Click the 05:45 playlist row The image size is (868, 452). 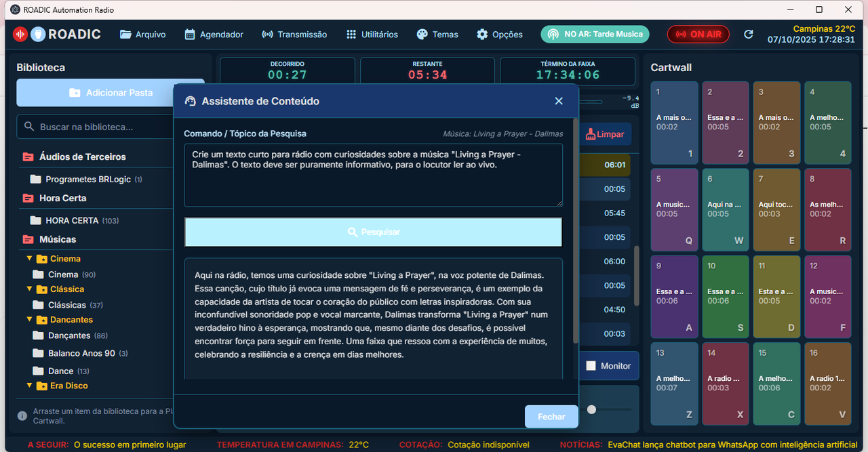pyautogui.click(x=605, y=213)
